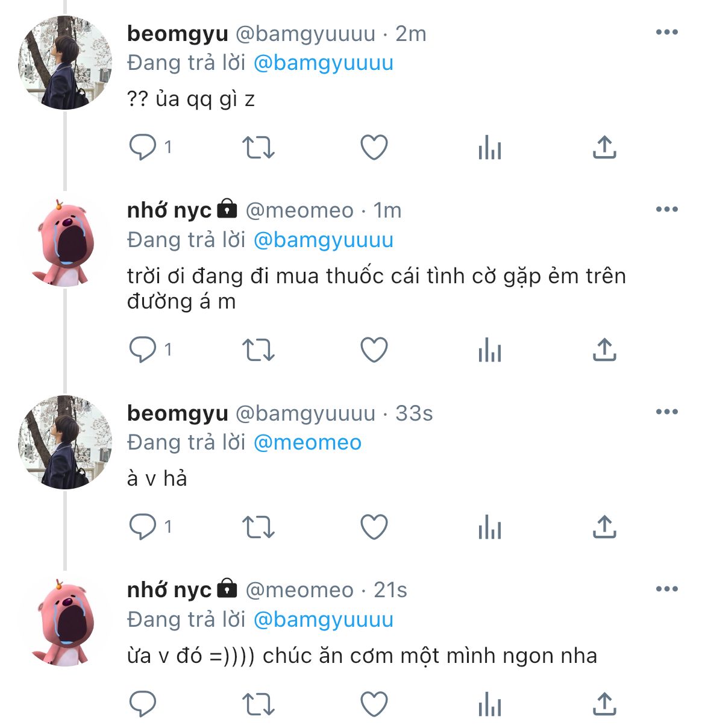Open more options for the 33s tweet

click(666, 412)
